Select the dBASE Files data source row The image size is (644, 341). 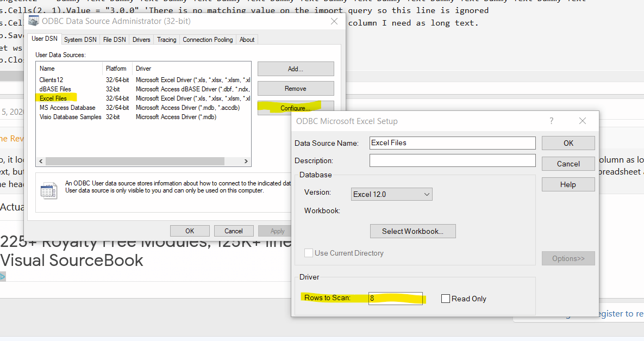point(144,89)
